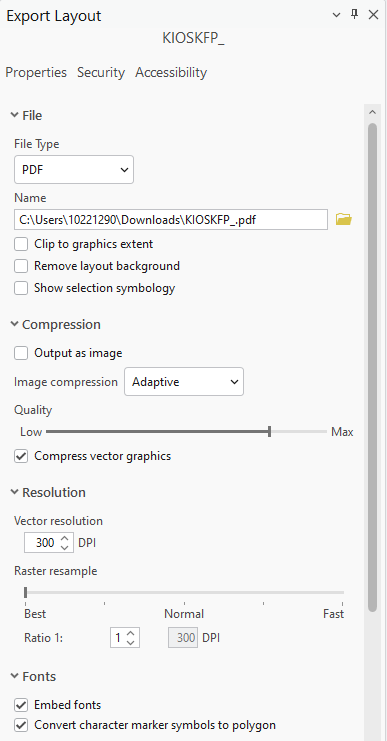Click the export file Name path field

click(171, 220)
